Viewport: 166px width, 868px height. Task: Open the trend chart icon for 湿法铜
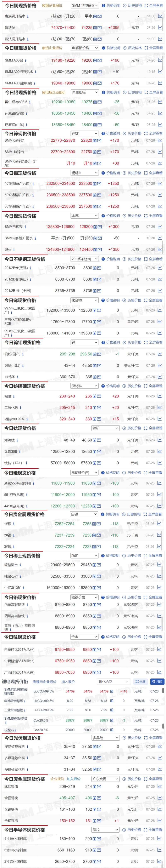coord(160,28)
